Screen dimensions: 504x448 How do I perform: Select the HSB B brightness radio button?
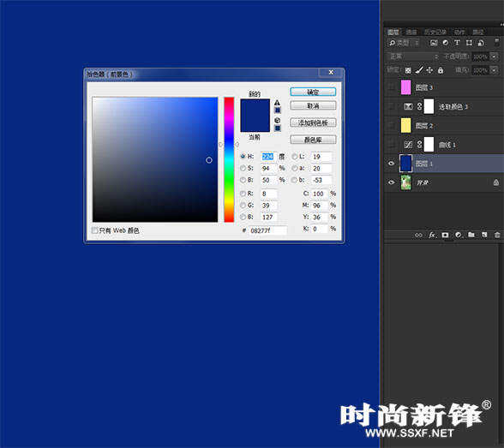[243, 180]
